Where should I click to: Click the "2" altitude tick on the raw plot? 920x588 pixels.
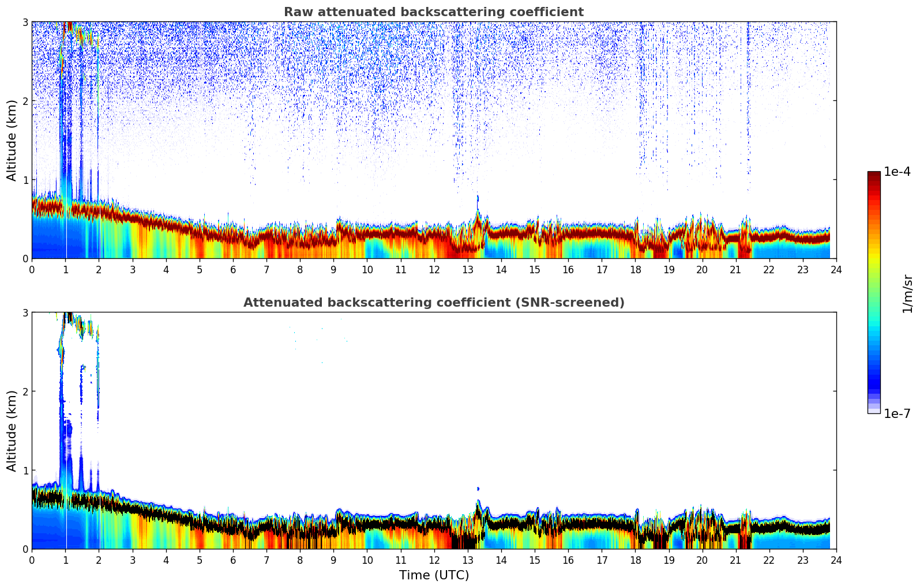[x=25, y=101]
